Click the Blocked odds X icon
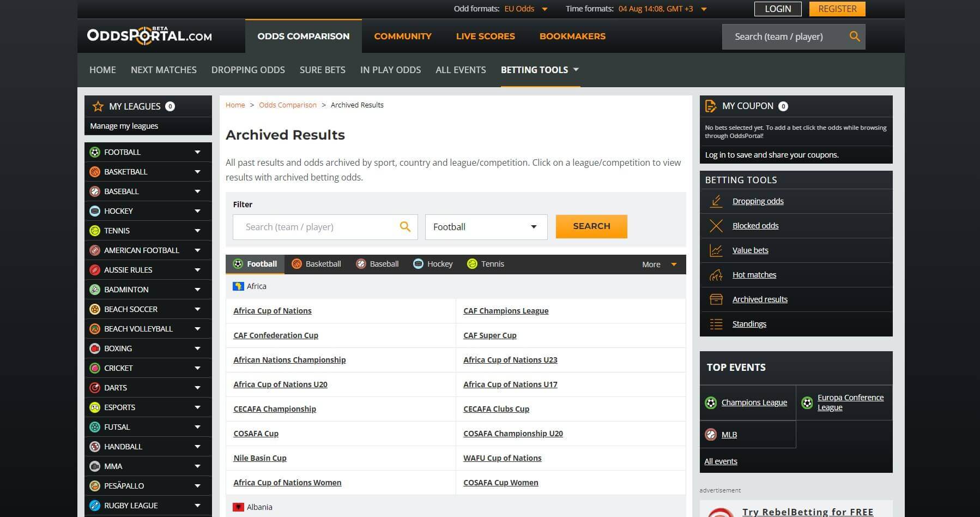The height and width of the screenshot is (517, 980). pos(716,225)
